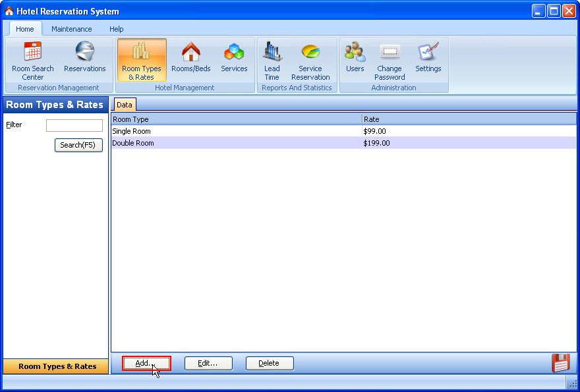Click Edit to modify selected room type
This screenshot has height=392, width=580.
208,363
